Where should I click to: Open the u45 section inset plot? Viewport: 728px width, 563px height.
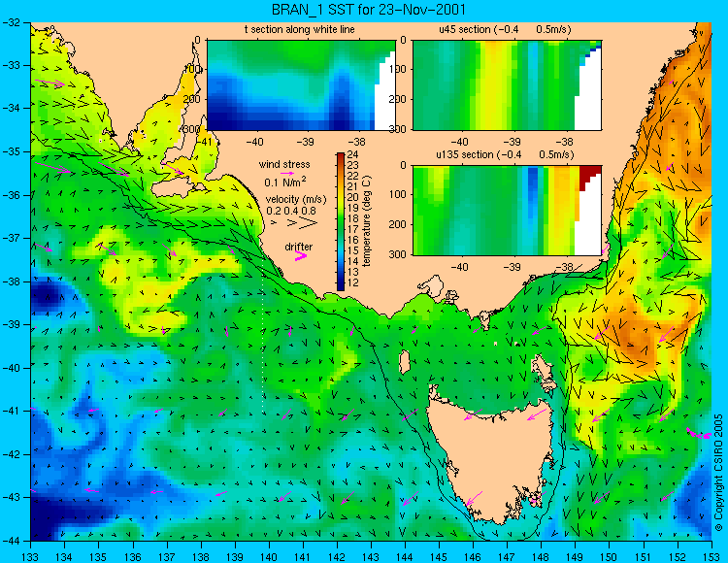tap(507, 85)
